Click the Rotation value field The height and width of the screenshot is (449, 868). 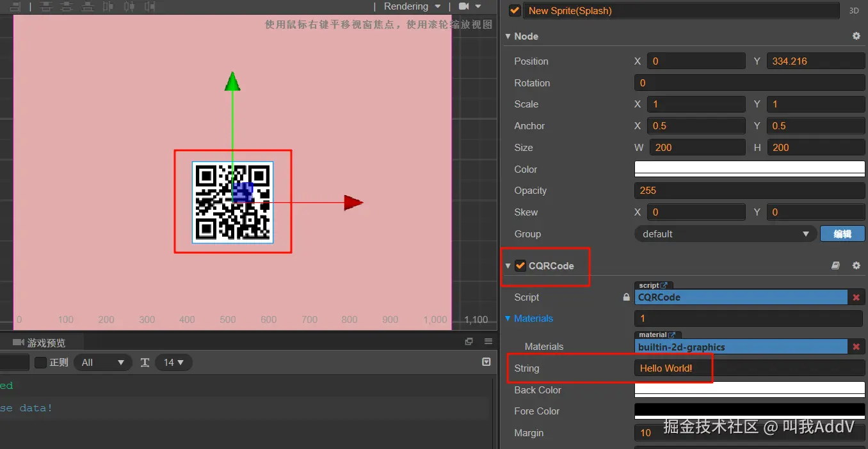(750, 83)
